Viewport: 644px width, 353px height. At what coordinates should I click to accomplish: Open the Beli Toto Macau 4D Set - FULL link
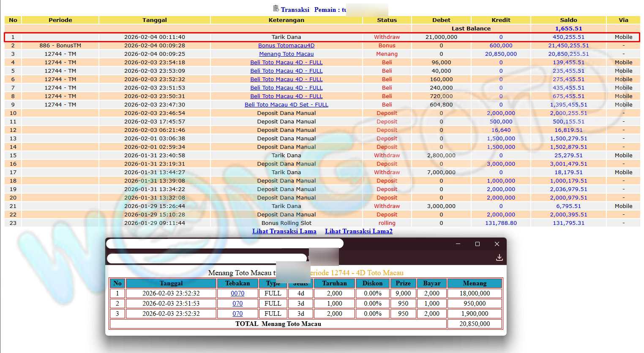click(x=286, y=105)
